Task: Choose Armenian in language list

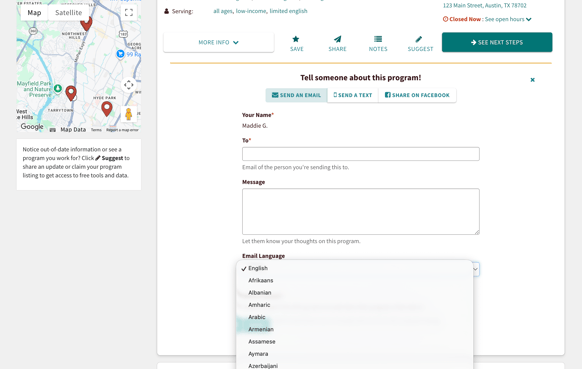Action: 354,329
